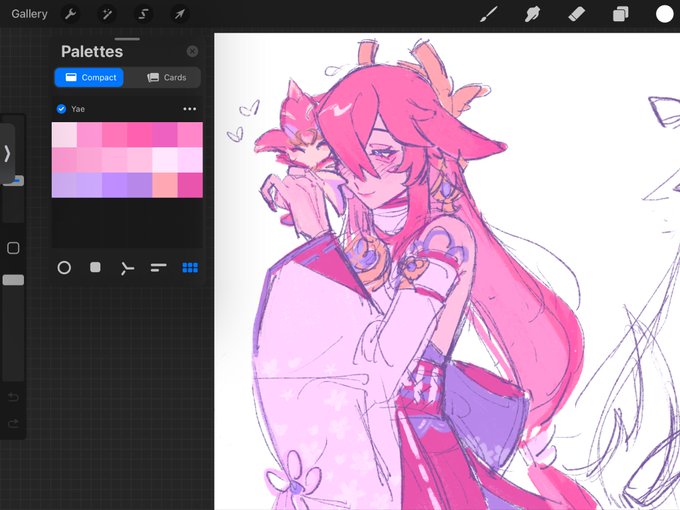Return to the Gallery
Screen dimensions: 680x510
[x=29, y=14]
